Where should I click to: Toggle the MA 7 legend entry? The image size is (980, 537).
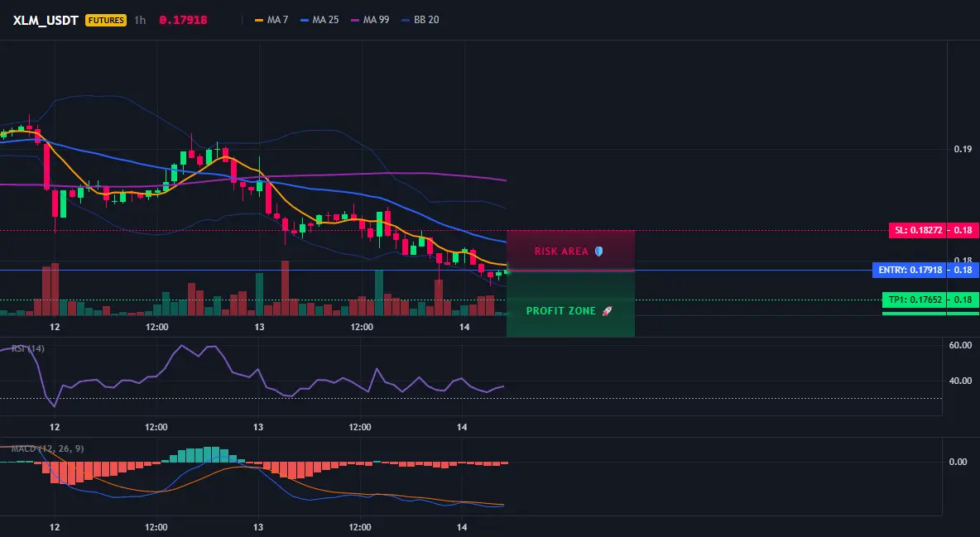tap(271, 20)
